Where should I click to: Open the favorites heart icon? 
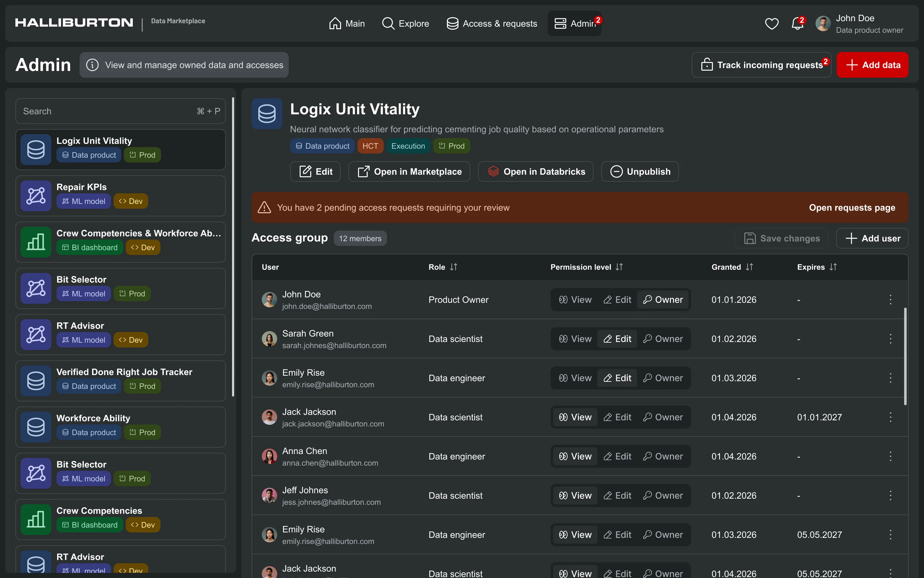[x=771, y=24]
